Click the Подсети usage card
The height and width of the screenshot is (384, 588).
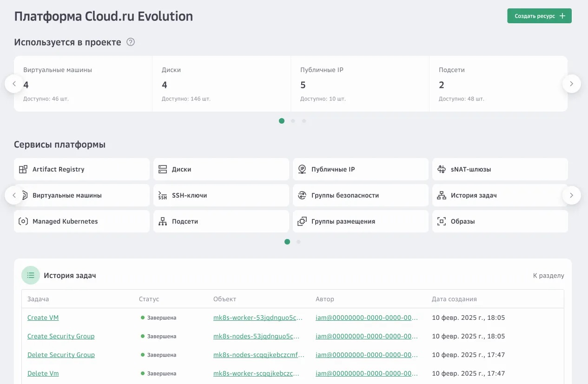pyautogui.click(x=498, y=84)
